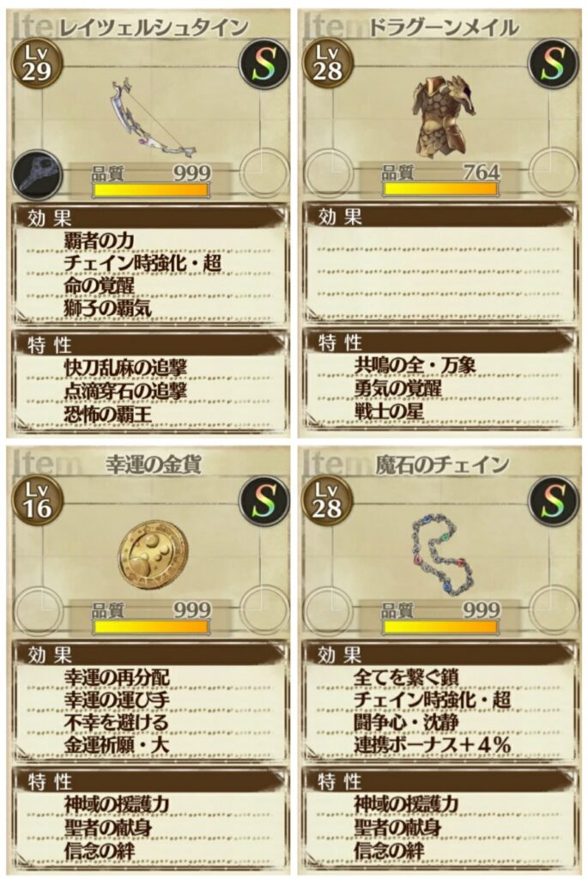Click the S rank badge on 魔石のチェイン

click(x=554, y=501)
